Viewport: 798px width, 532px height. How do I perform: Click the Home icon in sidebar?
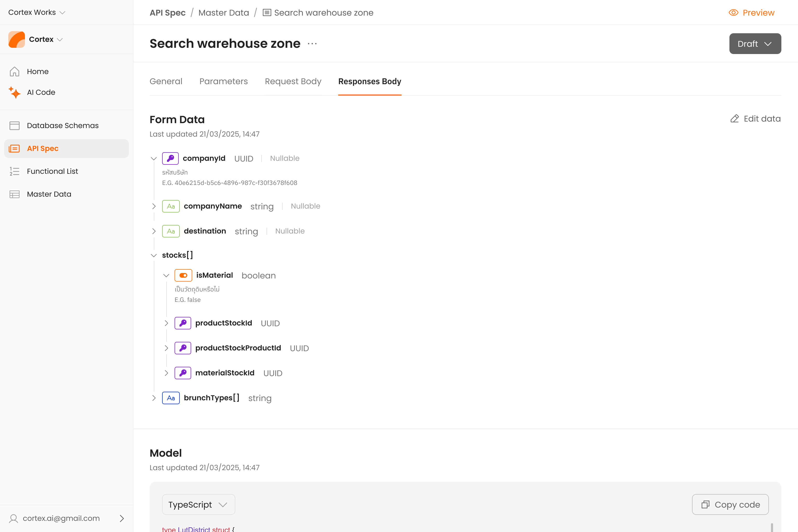[14, 72]
